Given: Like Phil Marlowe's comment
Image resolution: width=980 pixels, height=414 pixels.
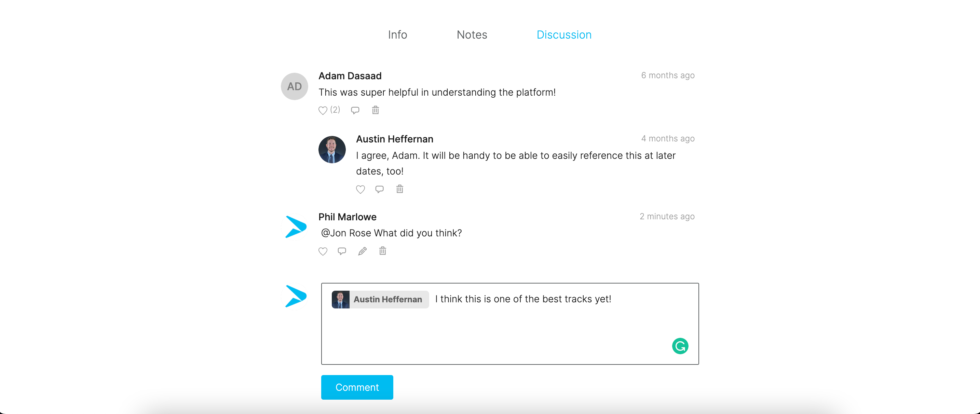Looking at the screenshot, I should tap(323, 251).
